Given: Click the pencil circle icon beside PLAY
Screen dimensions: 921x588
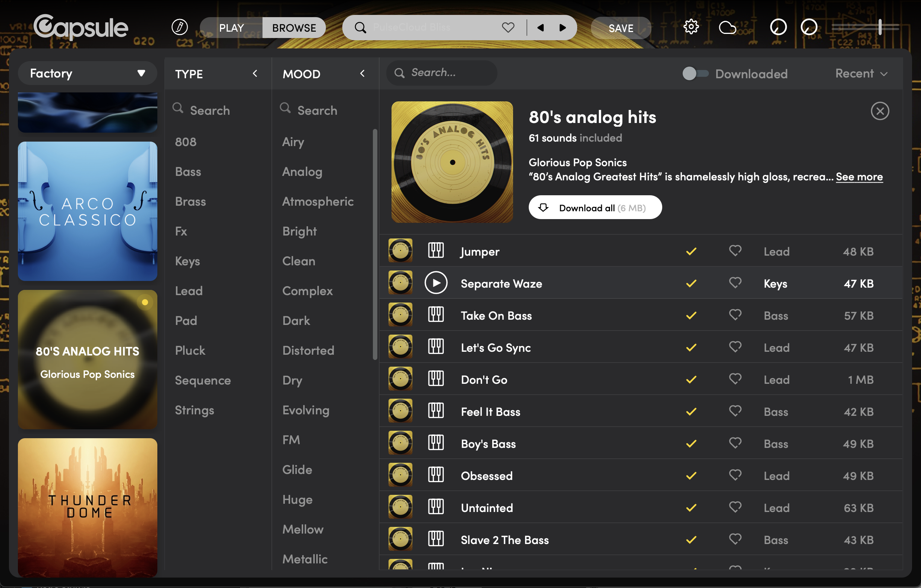Looking at the screenshot, I should click(x=179, y=27).
